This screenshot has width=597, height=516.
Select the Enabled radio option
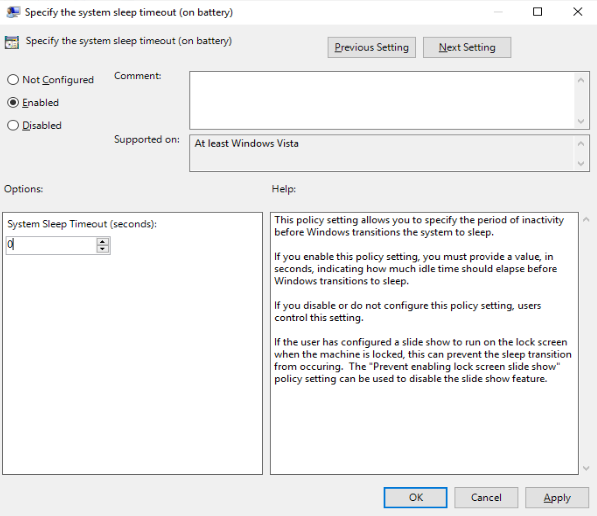13,102
